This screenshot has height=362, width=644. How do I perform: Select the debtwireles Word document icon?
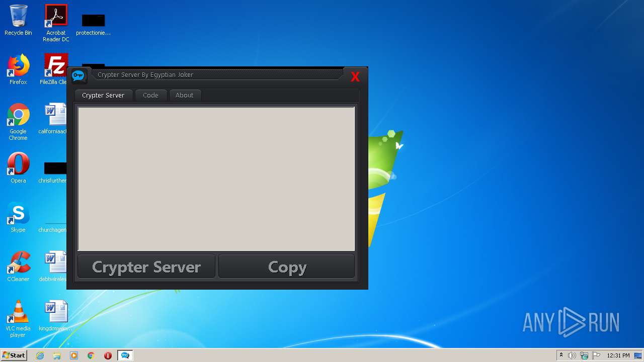(x=53, y=266)
